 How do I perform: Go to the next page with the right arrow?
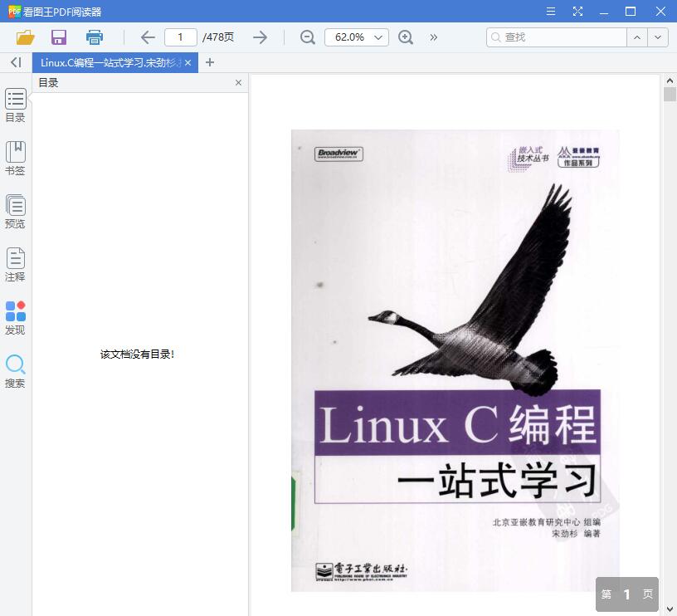click(260, 37)
